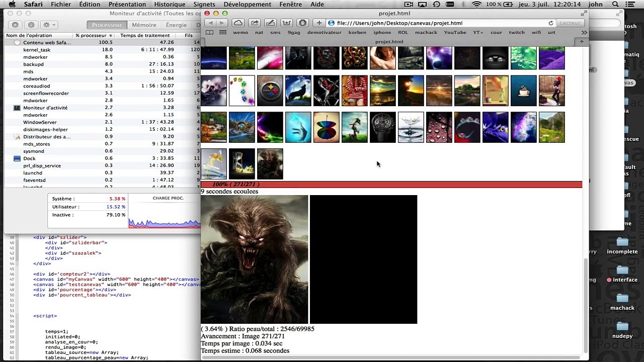
Task: Click the wolf thumbnail in the gallery
Action: point(298,91)
